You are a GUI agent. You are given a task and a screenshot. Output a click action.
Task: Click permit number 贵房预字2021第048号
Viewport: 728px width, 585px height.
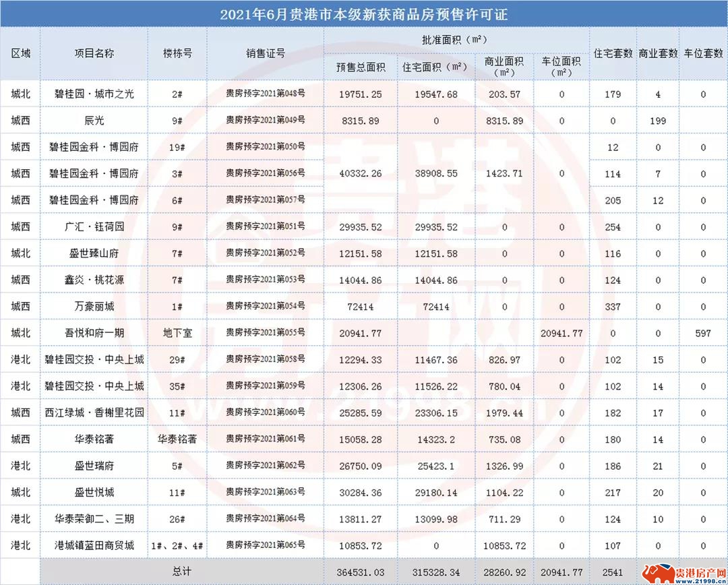(x=265, y=93)
